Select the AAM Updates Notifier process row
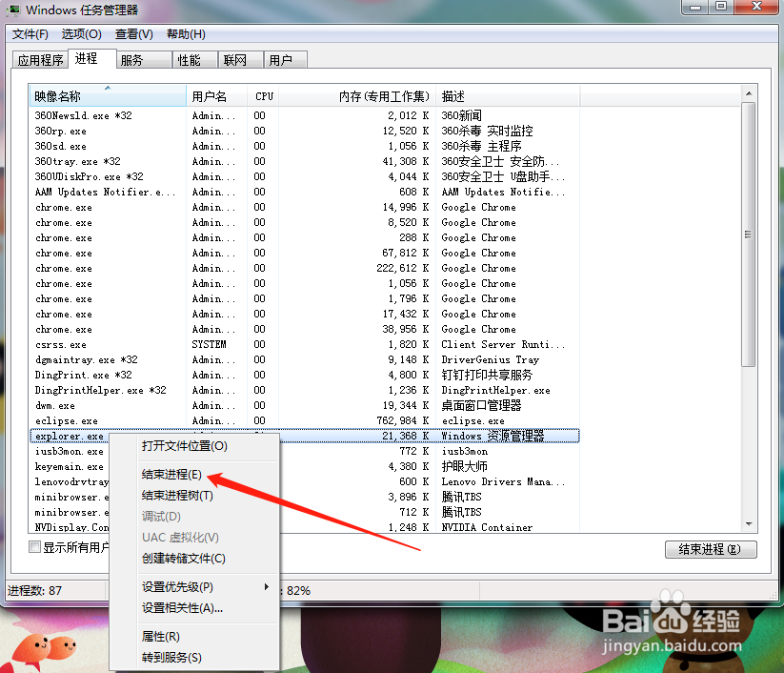The image size is (784, 673). [x=305, y=193]
